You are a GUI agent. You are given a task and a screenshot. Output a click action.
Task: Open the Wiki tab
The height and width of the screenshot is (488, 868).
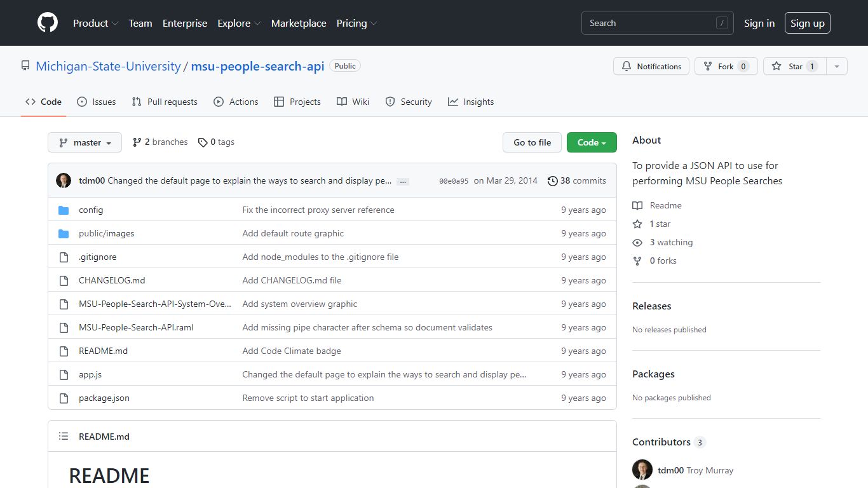click(353, 102)
